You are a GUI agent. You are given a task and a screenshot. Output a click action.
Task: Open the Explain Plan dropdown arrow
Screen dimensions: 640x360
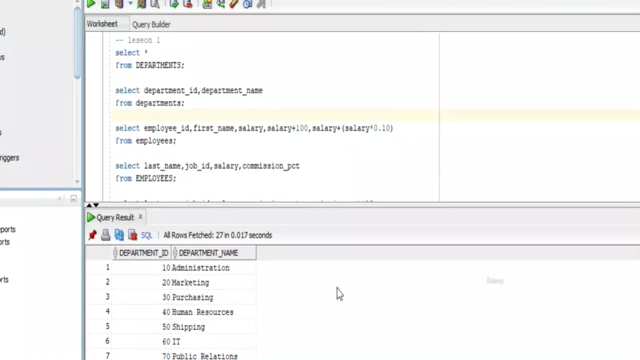130,4
